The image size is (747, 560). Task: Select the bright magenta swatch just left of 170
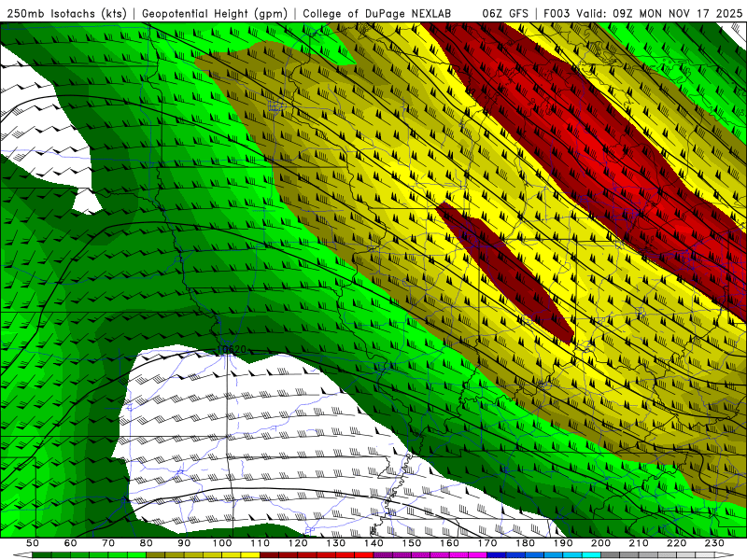[477, 555]
